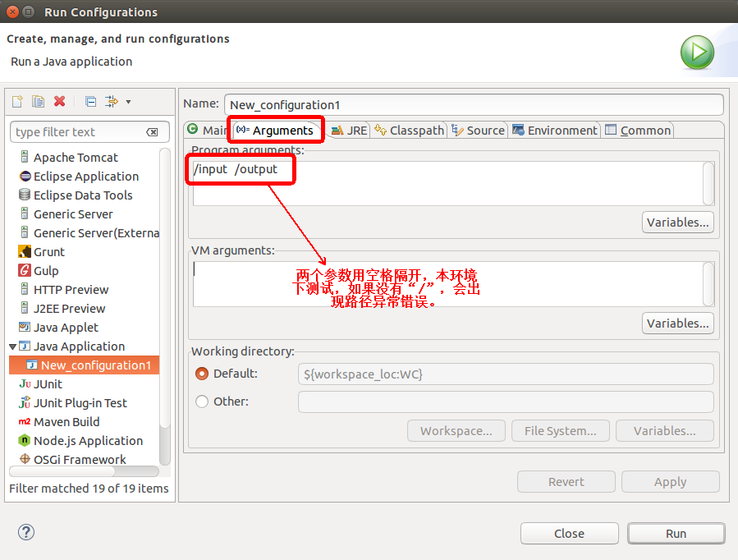Screen dimensions: 738x560
Task: Select Eclipse Data Tools icon
Action: [x=25, y=195]
